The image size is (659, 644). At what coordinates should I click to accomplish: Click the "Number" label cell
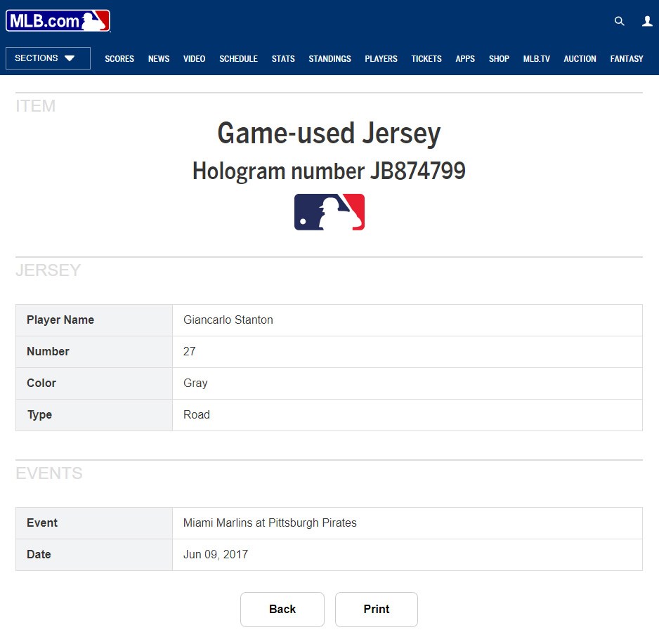click(94, 352)
